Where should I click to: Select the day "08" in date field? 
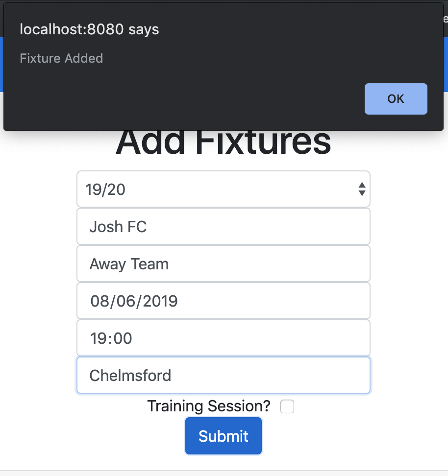[100, 301]
